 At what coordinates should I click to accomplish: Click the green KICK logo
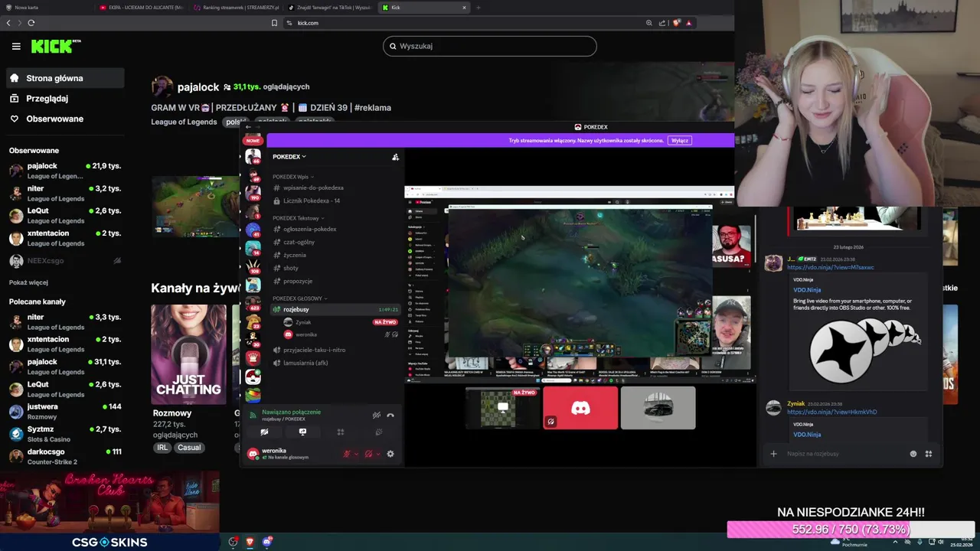56,47
